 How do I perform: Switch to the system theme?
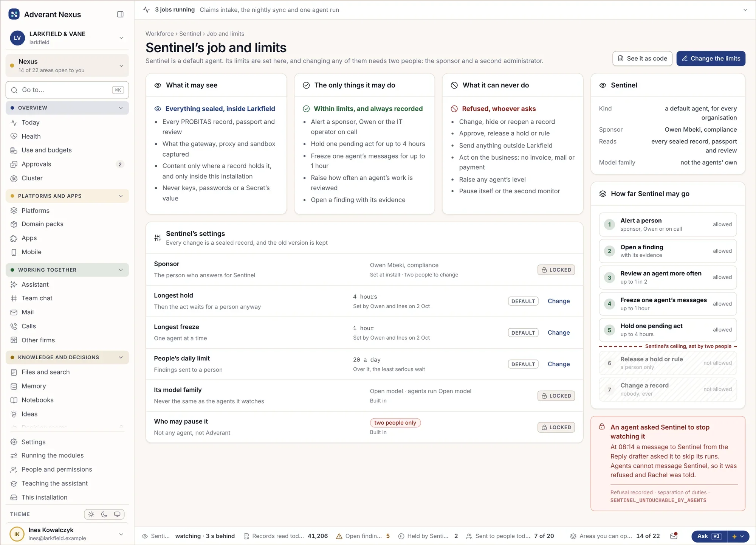coord(117,514)
